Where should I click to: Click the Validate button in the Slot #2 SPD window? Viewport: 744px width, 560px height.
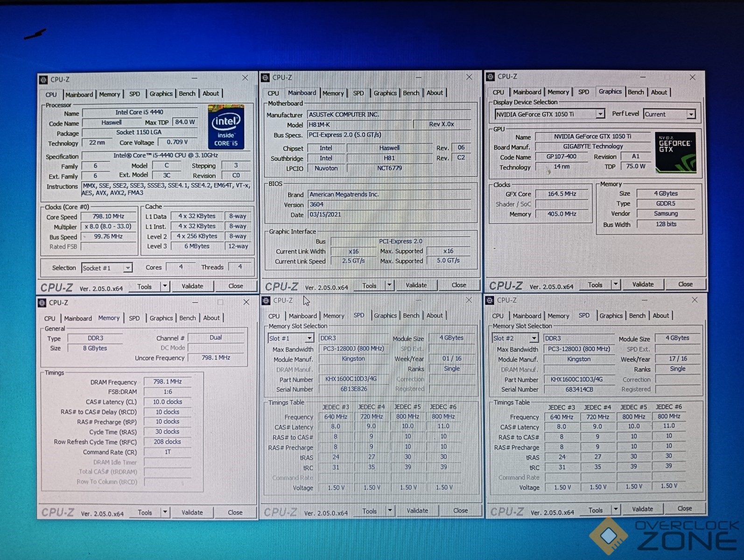point(643,509)
